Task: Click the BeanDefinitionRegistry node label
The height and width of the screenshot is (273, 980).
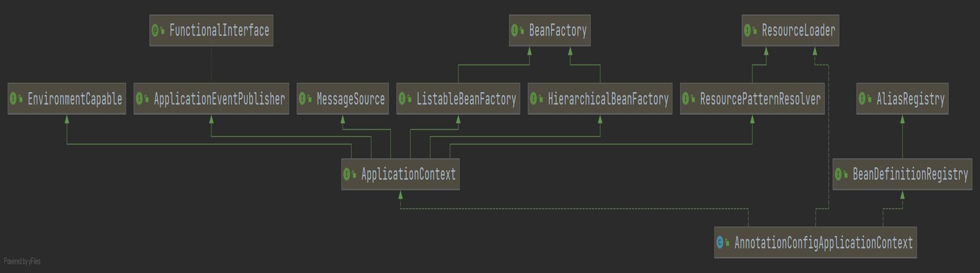Action: point(910,175)
